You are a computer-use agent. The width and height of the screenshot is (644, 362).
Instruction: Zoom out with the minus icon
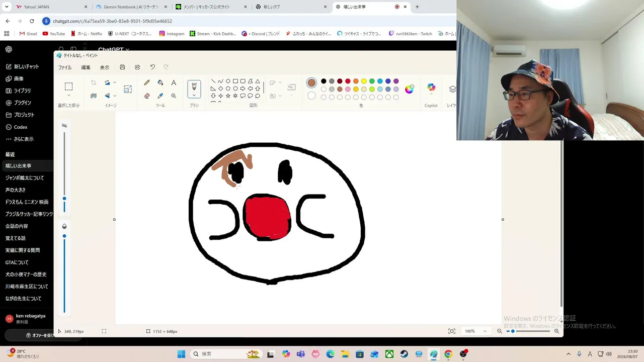click(500, 331)
